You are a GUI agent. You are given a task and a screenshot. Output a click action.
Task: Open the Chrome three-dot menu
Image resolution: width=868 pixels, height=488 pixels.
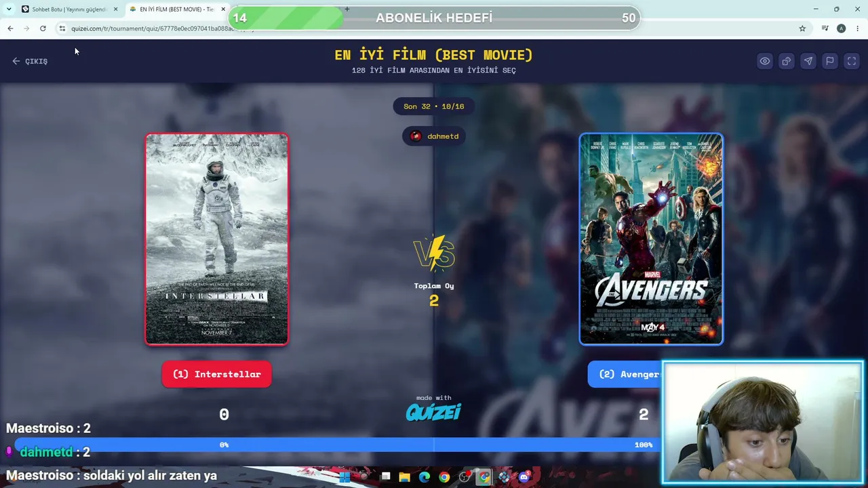857,28
